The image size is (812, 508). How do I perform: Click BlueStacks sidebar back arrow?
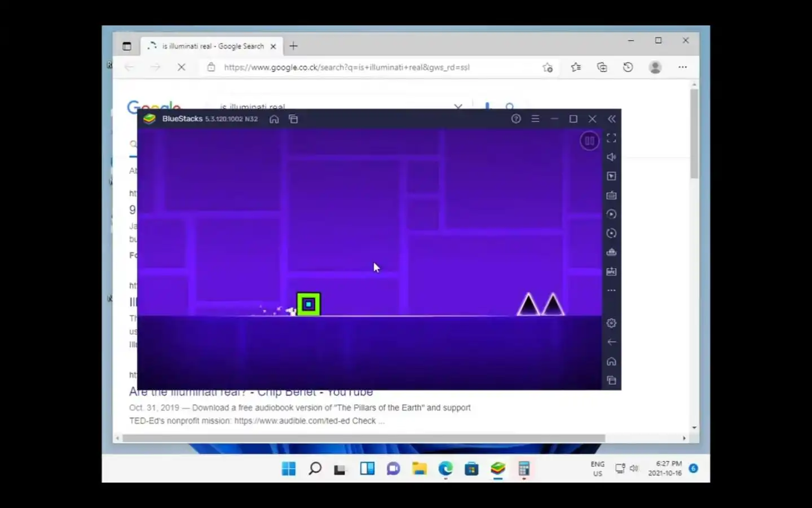pos(611,342)
